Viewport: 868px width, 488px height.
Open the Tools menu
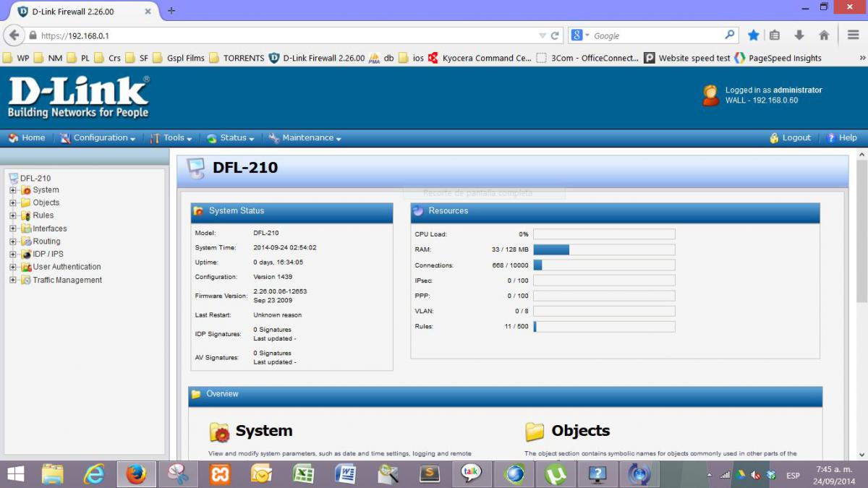click(171, 138)
